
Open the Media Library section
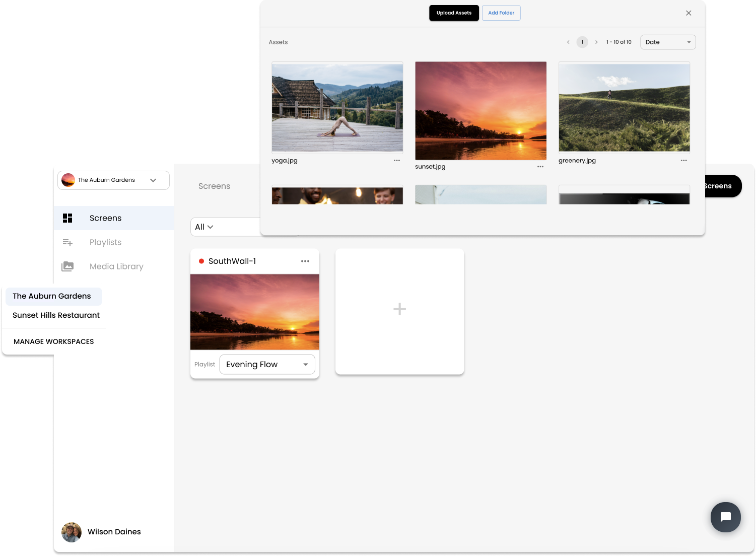point(114,266)
